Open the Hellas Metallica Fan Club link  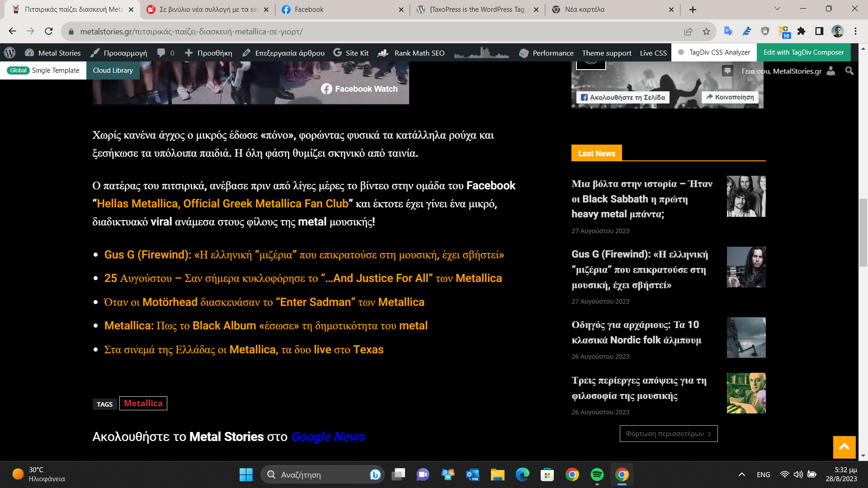tap(222, 204)
